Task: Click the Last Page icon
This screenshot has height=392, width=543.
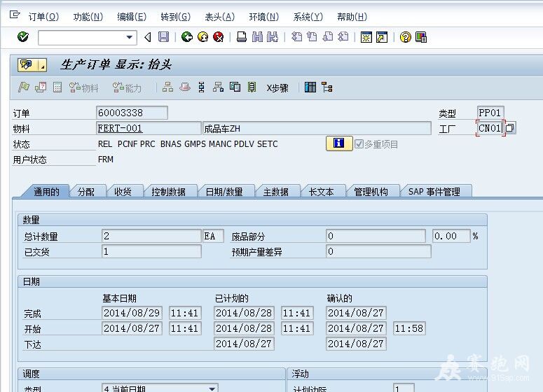Action: (x=343, y=36)
